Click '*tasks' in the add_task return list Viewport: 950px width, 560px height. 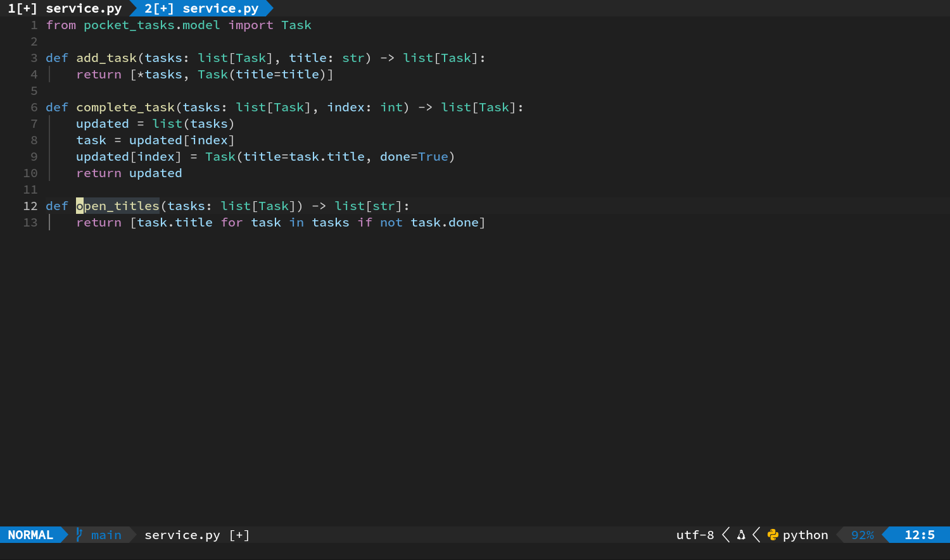pos(160,74)
